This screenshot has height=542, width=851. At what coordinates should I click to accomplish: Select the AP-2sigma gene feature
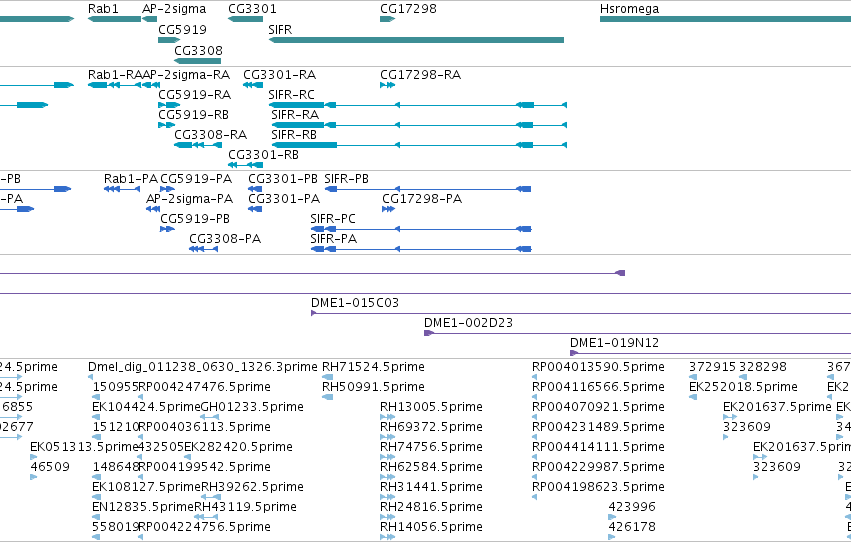[x=149, y=19]
